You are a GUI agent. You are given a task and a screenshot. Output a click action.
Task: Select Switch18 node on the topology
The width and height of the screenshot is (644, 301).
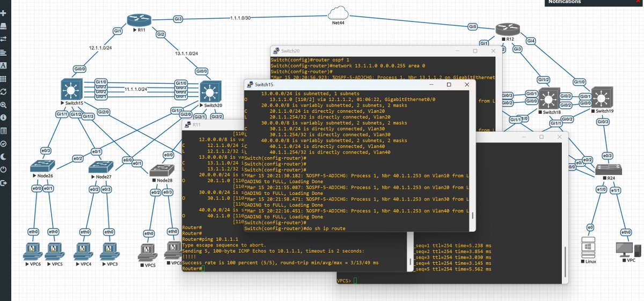pyautogui.click(x=548, y=99)
